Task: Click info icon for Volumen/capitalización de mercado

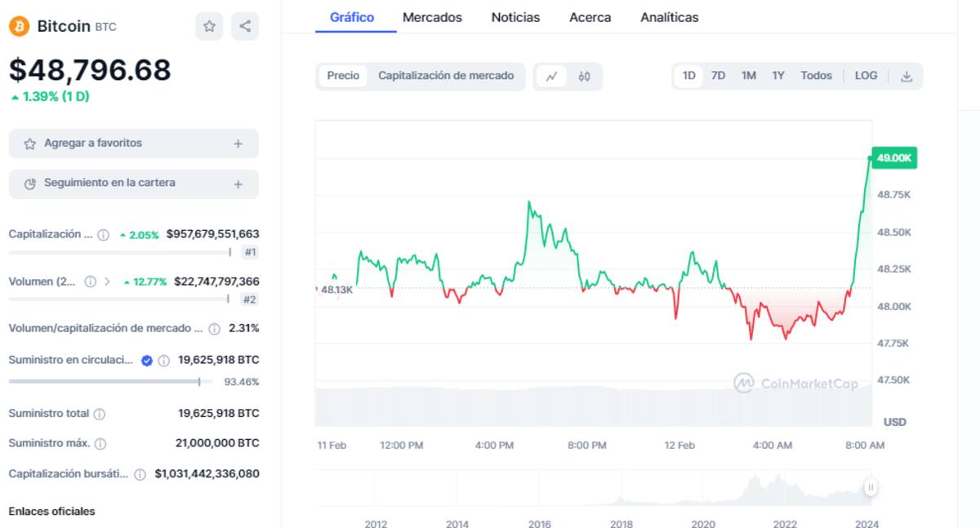Action: pos(214,329)
